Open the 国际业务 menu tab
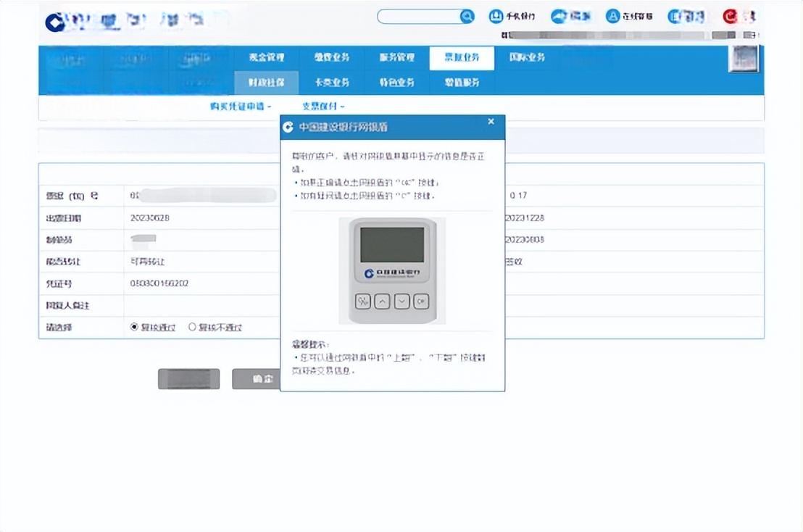The width and height of the screenshot is (803, 532). coord(527,57)
